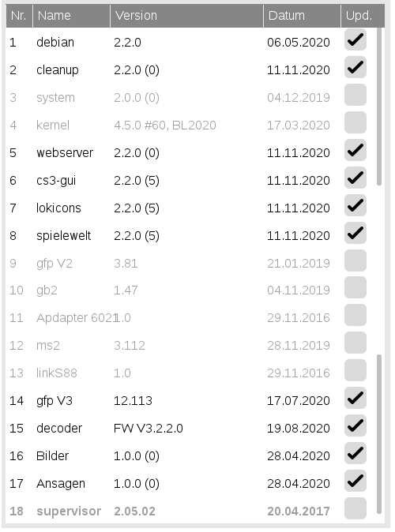Uncheck cs3-gui update checkbox

pos(355,178)
